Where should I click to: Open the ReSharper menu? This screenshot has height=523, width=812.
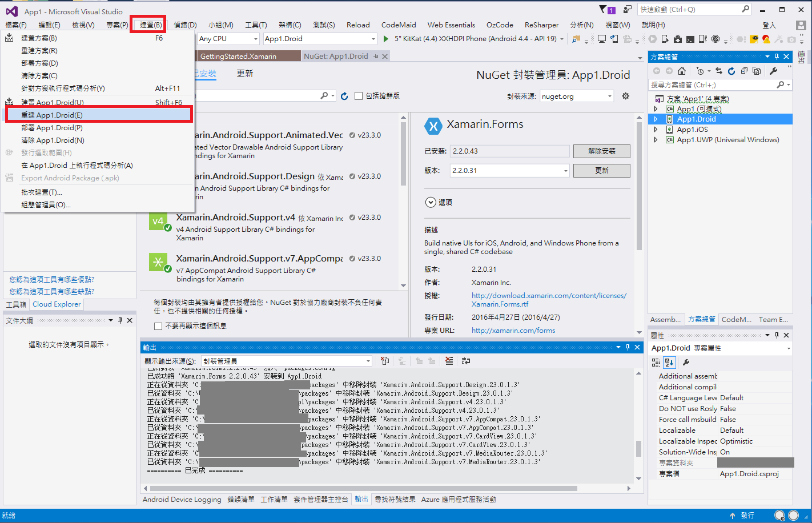pyautogui.click(x=541, y=25)
